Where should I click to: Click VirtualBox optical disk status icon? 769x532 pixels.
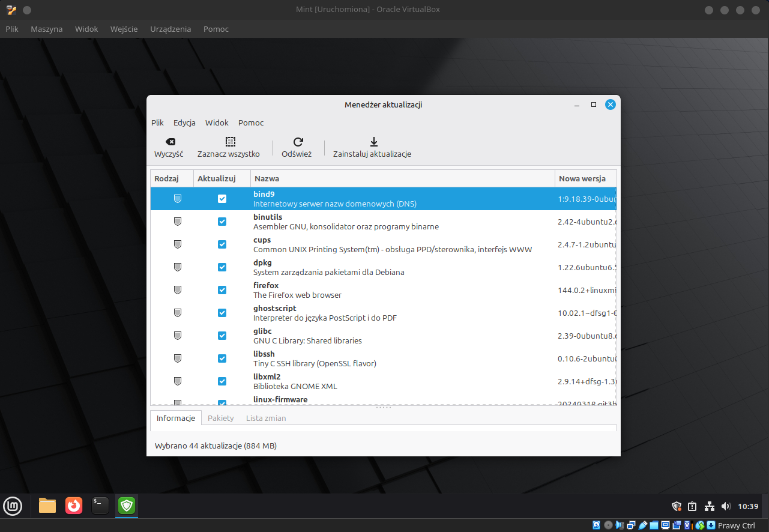point(608,525)
